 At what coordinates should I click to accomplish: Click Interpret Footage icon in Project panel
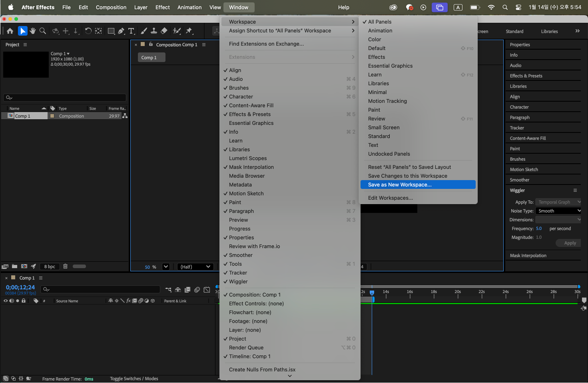5,267
